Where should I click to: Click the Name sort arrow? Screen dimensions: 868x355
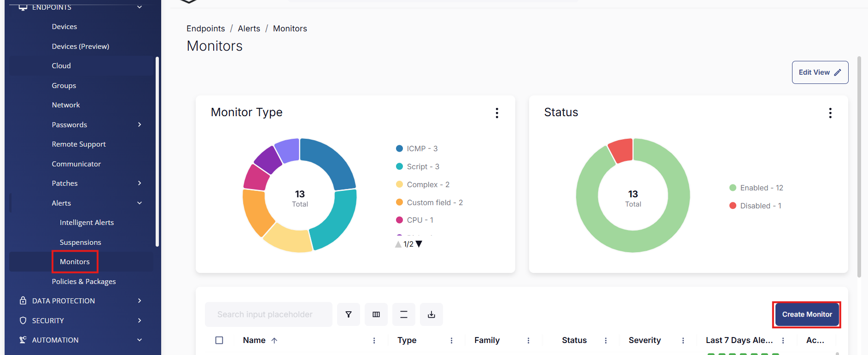[x=274, y=340]
